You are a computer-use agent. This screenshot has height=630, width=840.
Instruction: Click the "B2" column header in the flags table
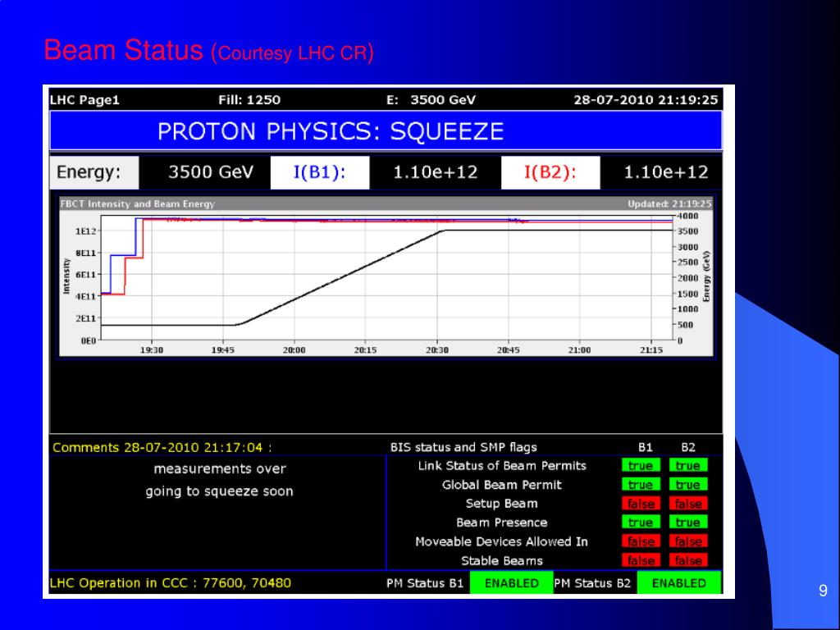pyautogui.click(x=688, y=447)
